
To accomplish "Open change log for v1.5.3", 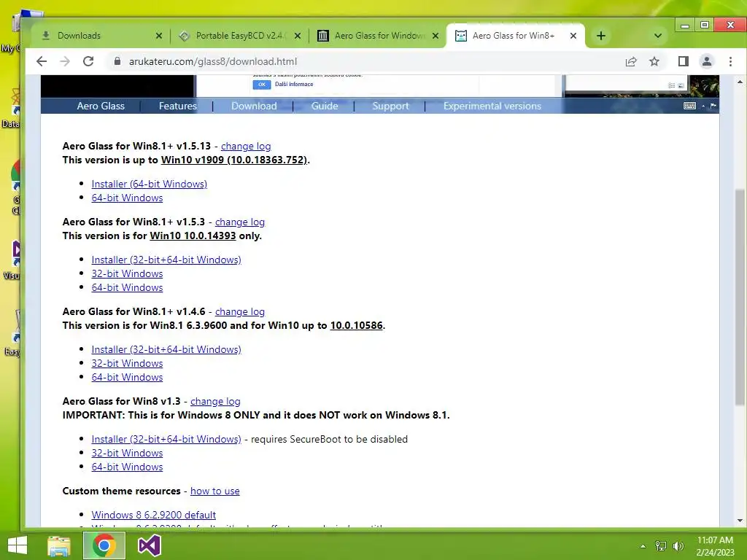I will tap(239, 222).
